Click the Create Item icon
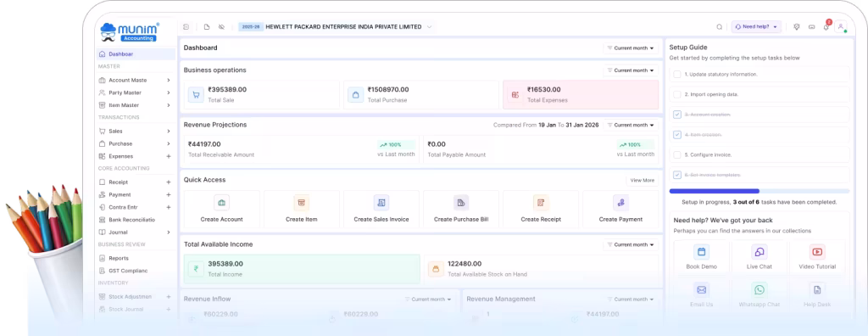868x336 pixels. click(302, 203)
